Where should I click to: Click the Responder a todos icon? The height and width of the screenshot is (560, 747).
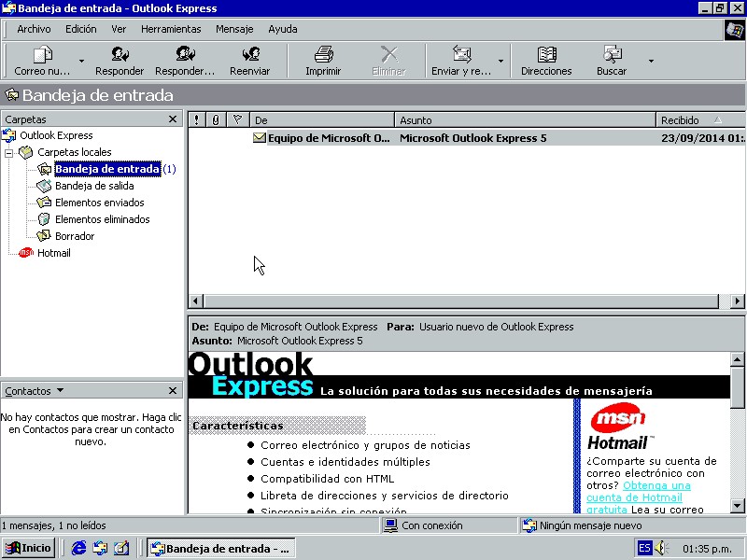(x=185, y=54)
